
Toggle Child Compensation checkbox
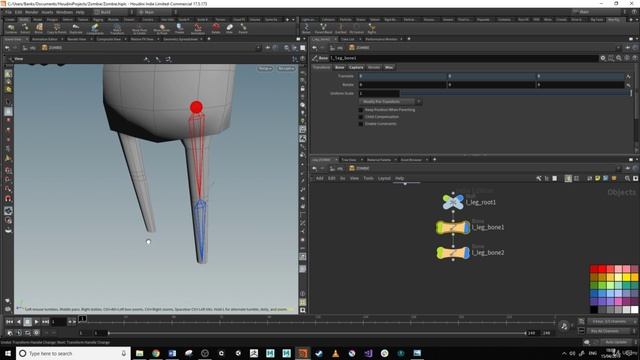[x=360, y=117]
